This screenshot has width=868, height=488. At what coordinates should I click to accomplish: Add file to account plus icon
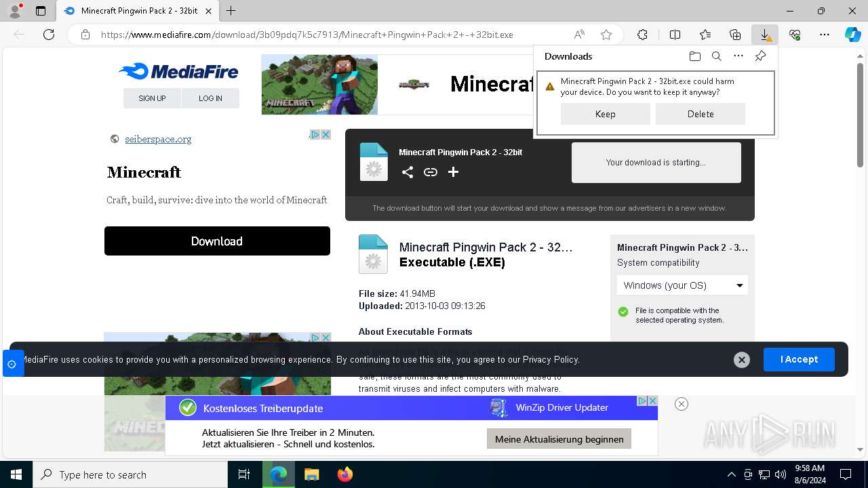tap(454, 172)
